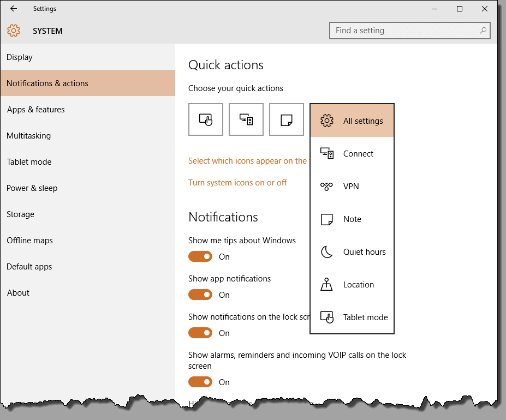Open the Storage settings page
This screenshot has width=506, height=420.
(88, 214)
